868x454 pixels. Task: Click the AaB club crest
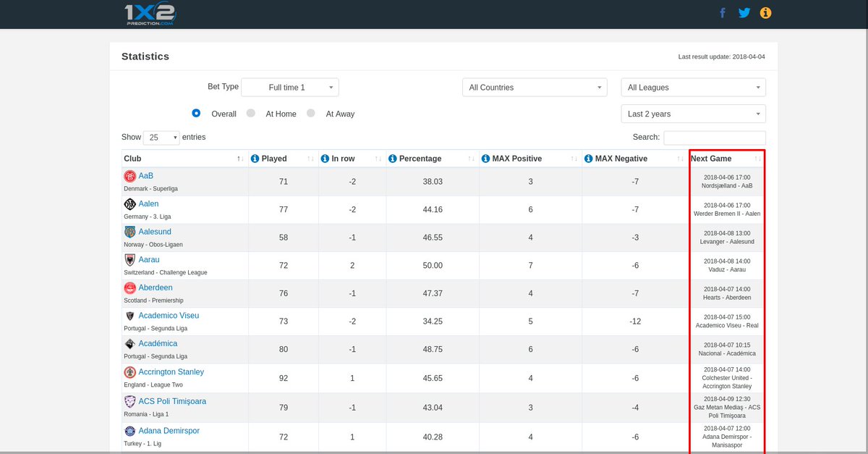pos(130,176)
